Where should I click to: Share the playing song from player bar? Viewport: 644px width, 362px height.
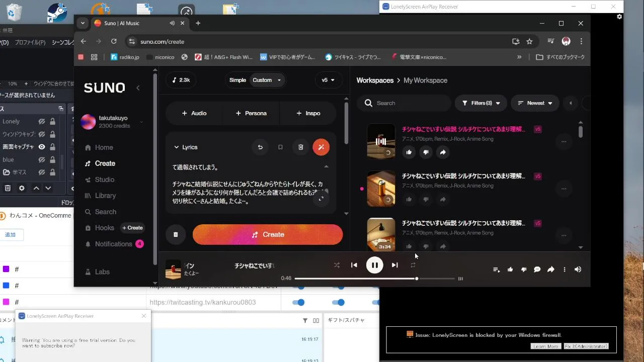coord(551,269)
